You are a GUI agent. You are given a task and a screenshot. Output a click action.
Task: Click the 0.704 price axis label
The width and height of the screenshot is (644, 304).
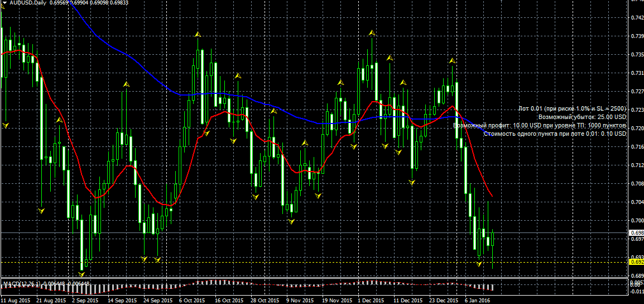[x=637, y=202]
